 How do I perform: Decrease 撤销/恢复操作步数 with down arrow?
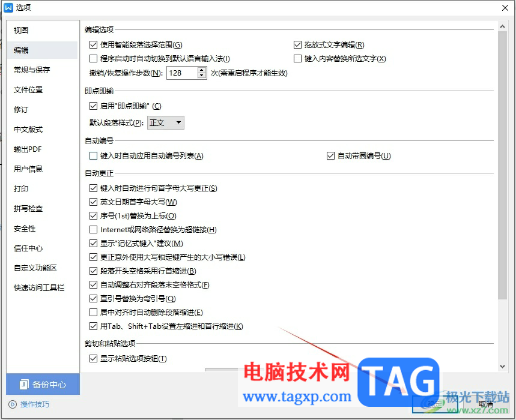202,76
